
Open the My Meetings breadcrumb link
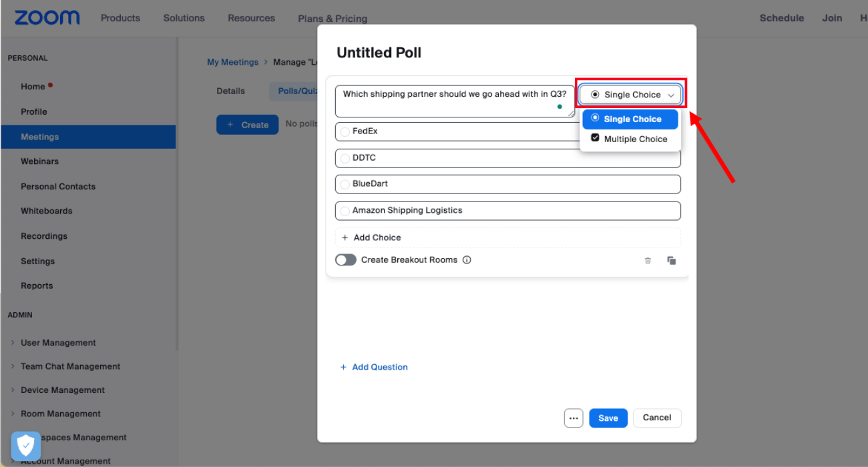click(232, 62)
